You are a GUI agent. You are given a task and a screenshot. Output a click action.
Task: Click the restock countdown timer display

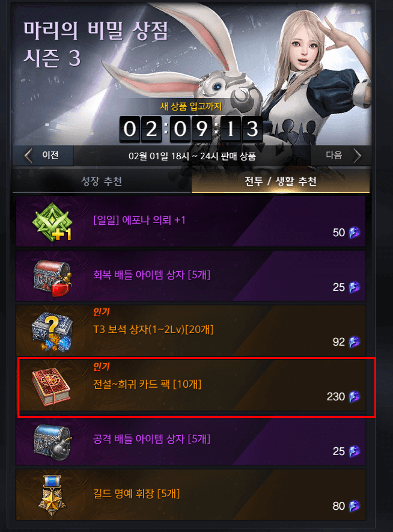coord(191,129)
